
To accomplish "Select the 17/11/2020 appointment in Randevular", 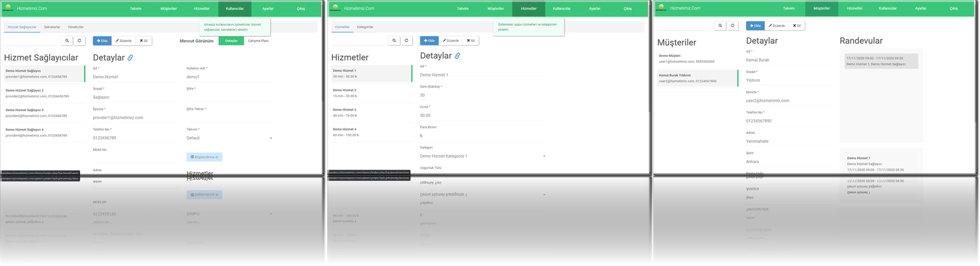I will click(x=881, y=61).
